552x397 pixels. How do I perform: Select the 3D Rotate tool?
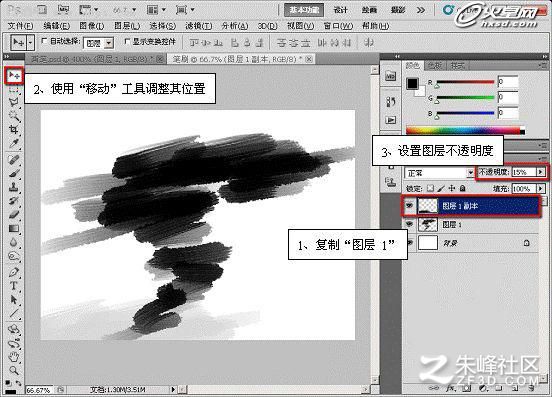[x=14, y=329]
